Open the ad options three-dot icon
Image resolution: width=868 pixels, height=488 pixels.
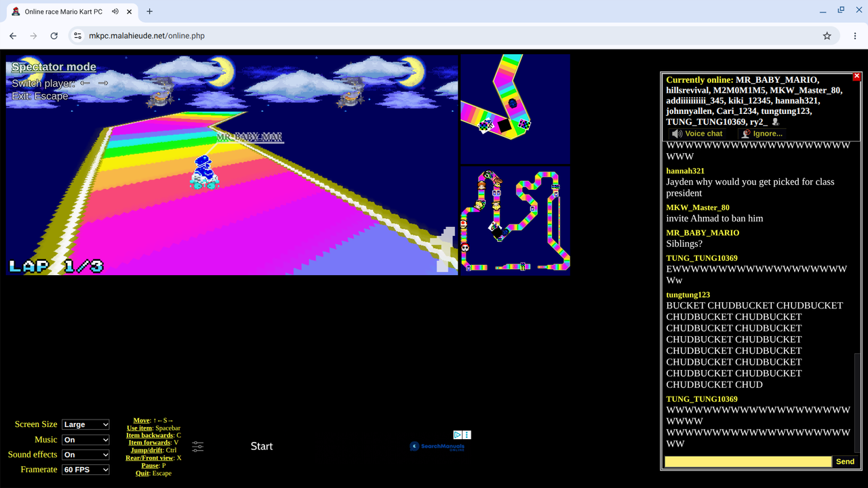(467, 434)
